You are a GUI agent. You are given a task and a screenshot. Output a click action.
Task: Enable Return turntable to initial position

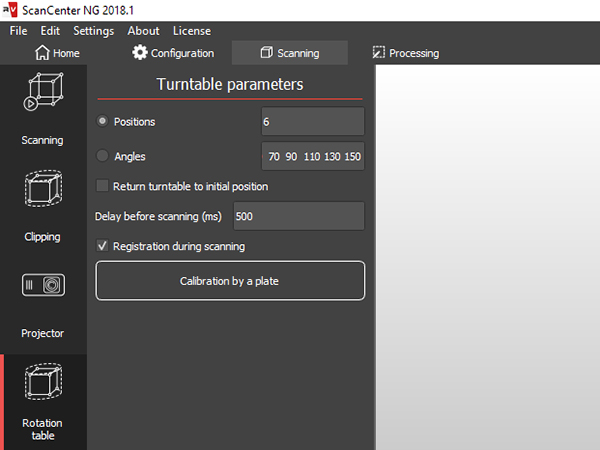[x=102, y=186]
